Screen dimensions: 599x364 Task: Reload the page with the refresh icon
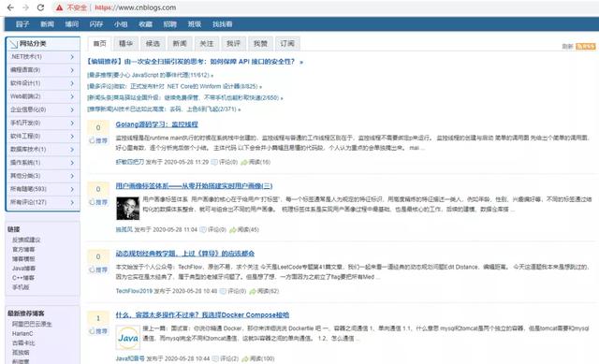pyautogui.click(x=40, y=7)
